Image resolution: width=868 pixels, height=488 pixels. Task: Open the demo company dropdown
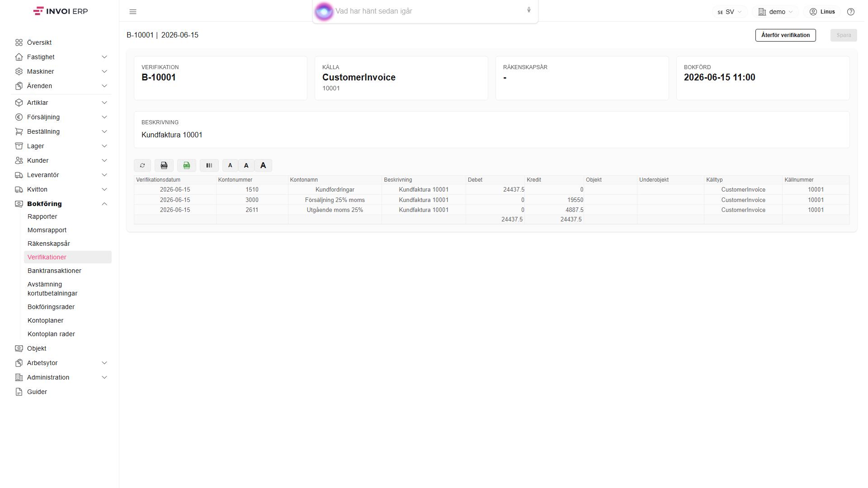(776, 12)
